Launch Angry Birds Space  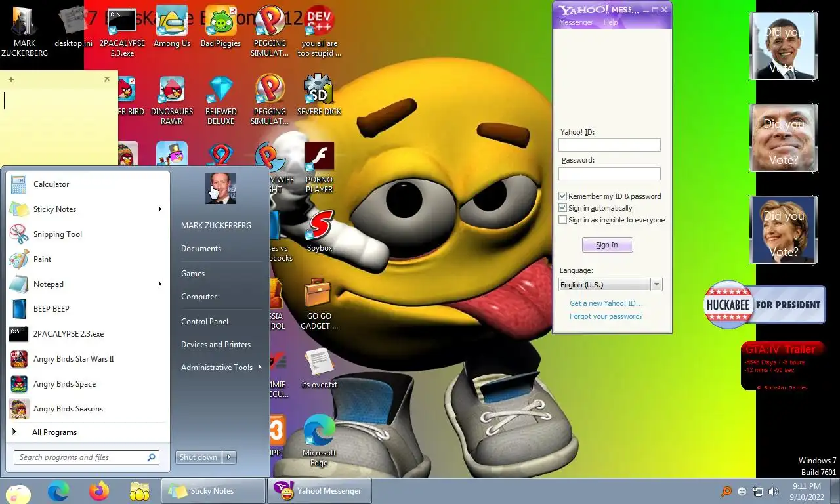coord(88,384)
